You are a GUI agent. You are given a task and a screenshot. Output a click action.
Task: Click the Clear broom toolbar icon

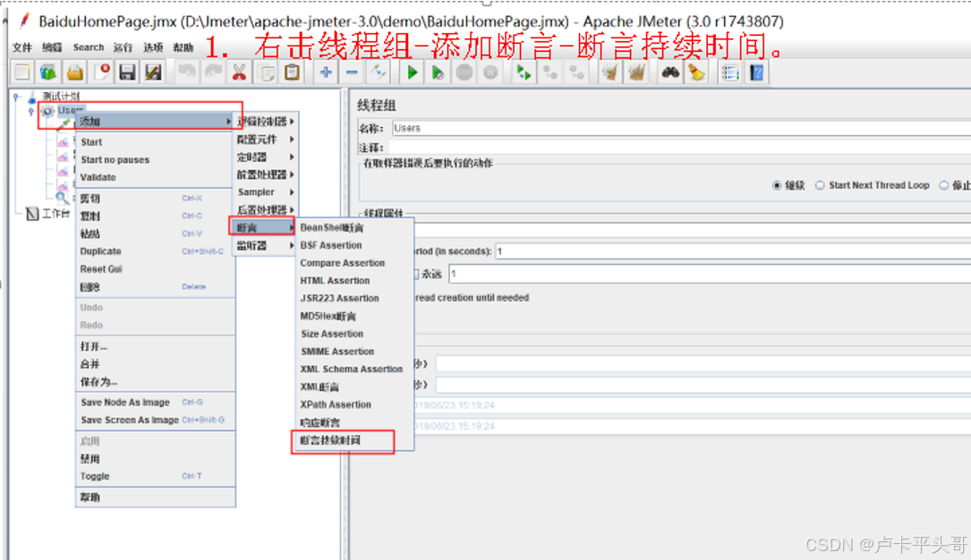(610, 72)
